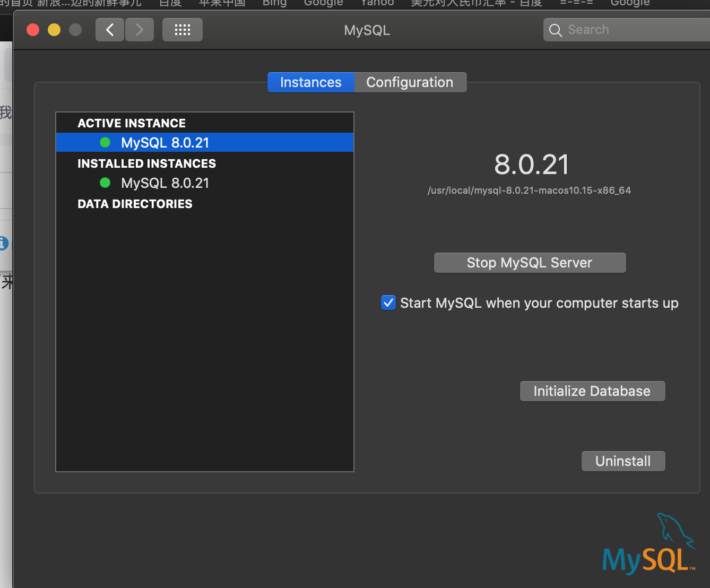Click green status dot under Installed Instances

105,183
